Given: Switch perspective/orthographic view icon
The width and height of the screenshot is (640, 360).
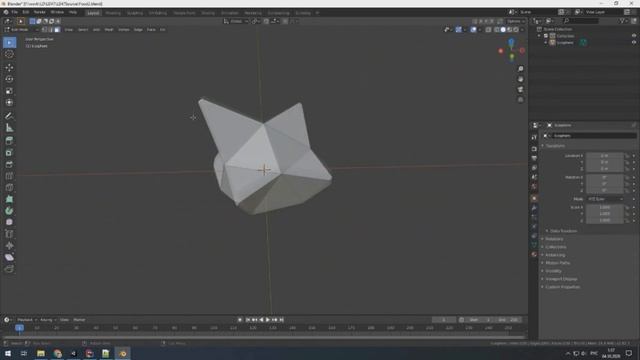Looking at the screenshot, I should [x=520, y=100].
